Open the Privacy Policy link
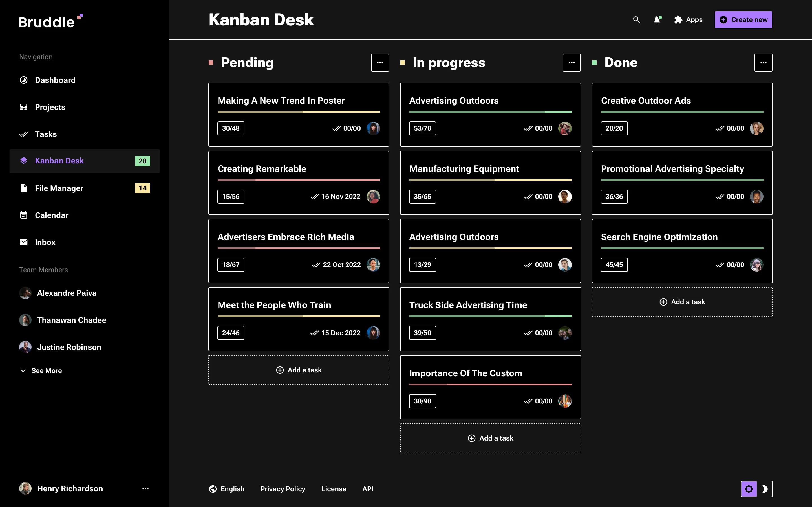Screen dimensions: 812x507 (283, 489)
